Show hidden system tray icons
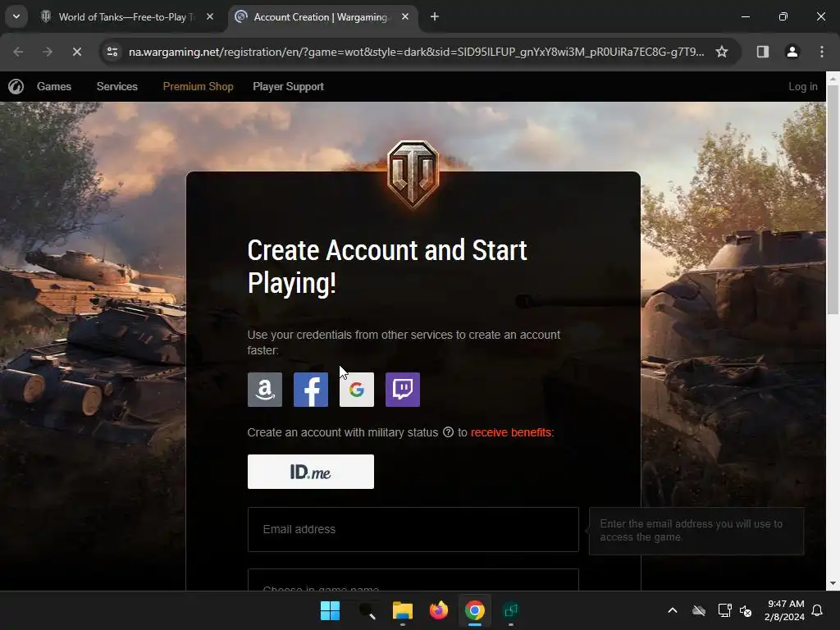 coord(673,610)
